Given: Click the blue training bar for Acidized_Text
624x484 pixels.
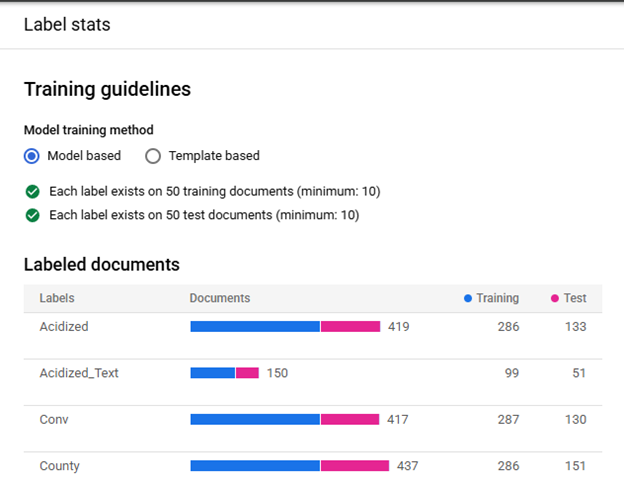Looking at the screenshot, I should pyautogui.click(x=212, y=373).
